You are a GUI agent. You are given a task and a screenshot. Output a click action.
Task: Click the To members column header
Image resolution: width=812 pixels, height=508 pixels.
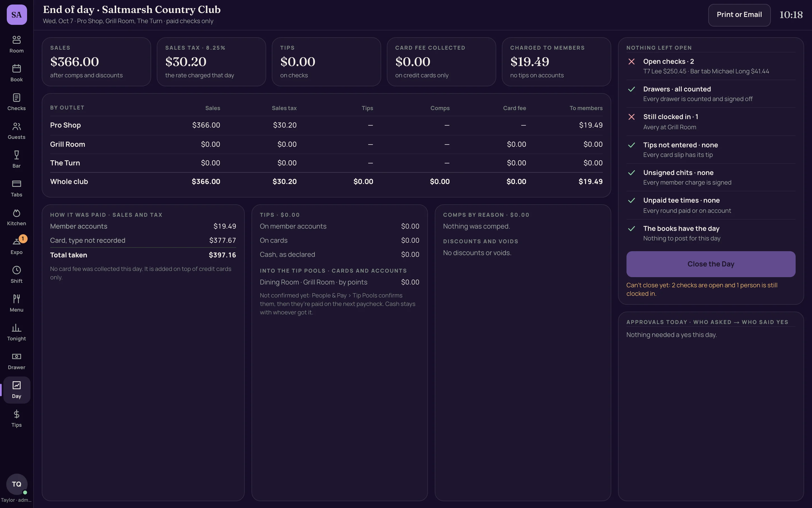point(586,108)
